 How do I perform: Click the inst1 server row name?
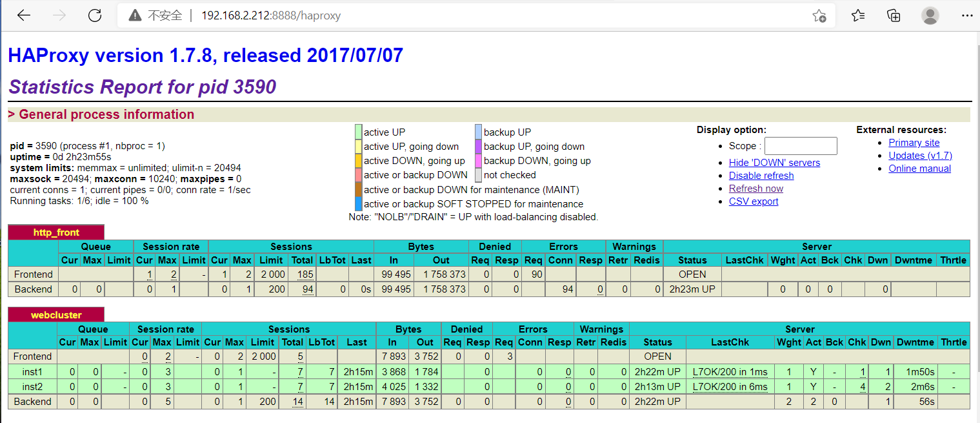(x=32, y=371)
